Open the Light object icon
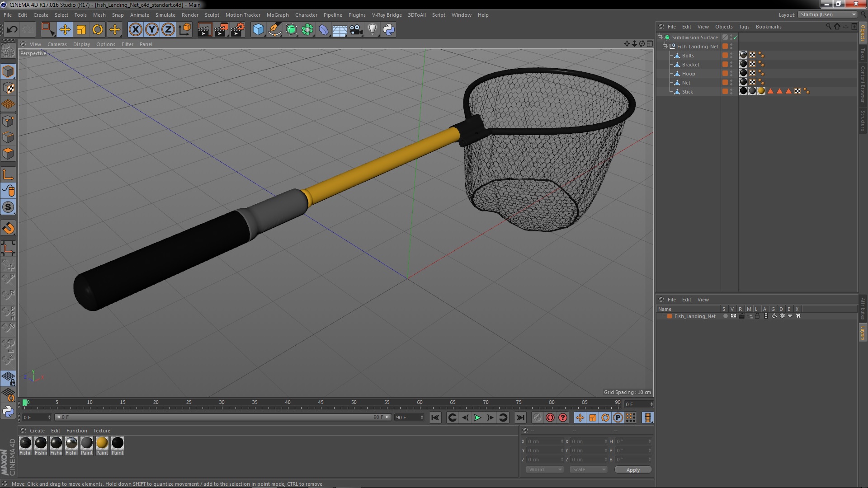Image resolution: width=868 pixels, height=488 pixels. pyautogui.click(x=372, y=30)
